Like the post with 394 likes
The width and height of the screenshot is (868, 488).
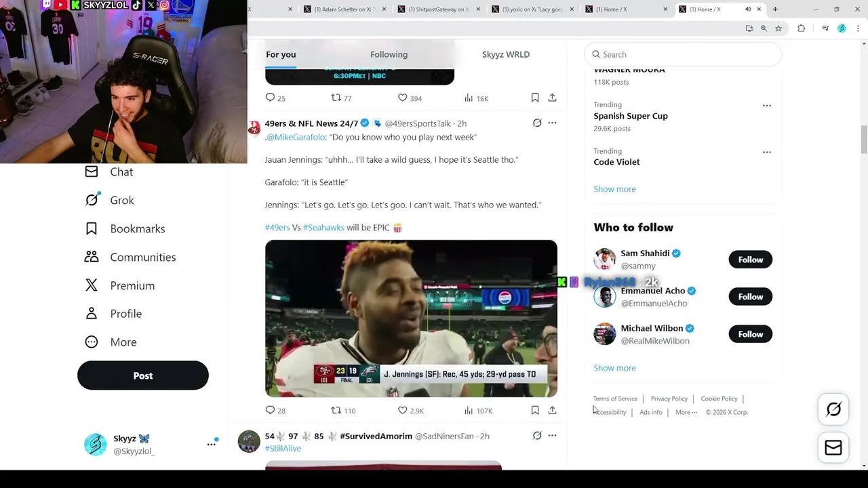tap(410, 98)
